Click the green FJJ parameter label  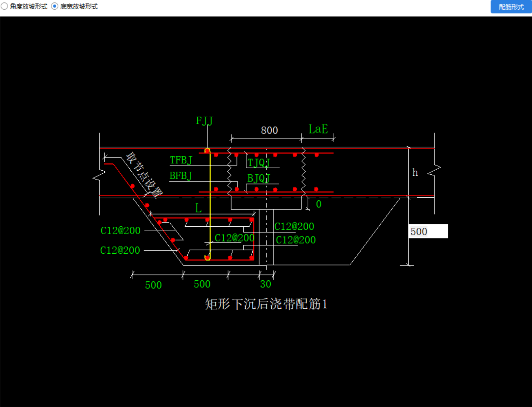(204, 120)
